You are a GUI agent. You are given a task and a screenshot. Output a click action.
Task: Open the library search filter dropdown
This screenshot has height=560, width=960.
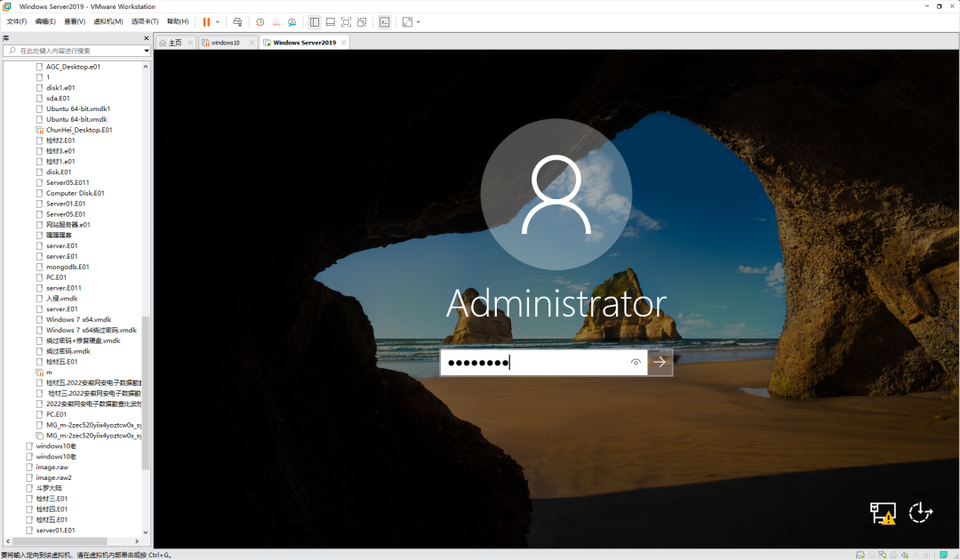(x=147, y=51)
